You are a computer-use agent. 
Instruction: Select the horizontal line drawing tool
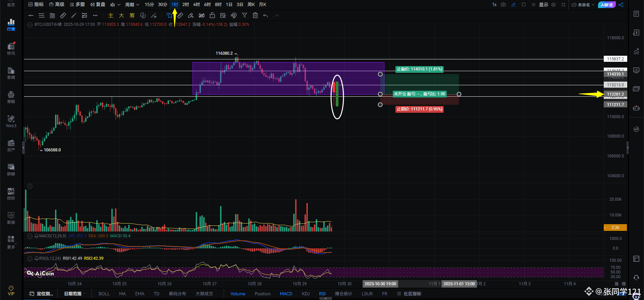(31, 15)
